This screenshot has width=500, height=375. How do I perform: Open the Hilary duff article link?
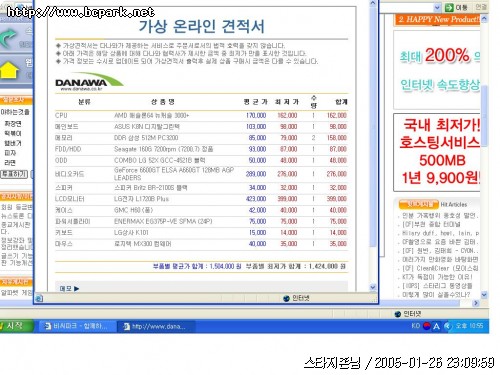click(x=441, y=233)
